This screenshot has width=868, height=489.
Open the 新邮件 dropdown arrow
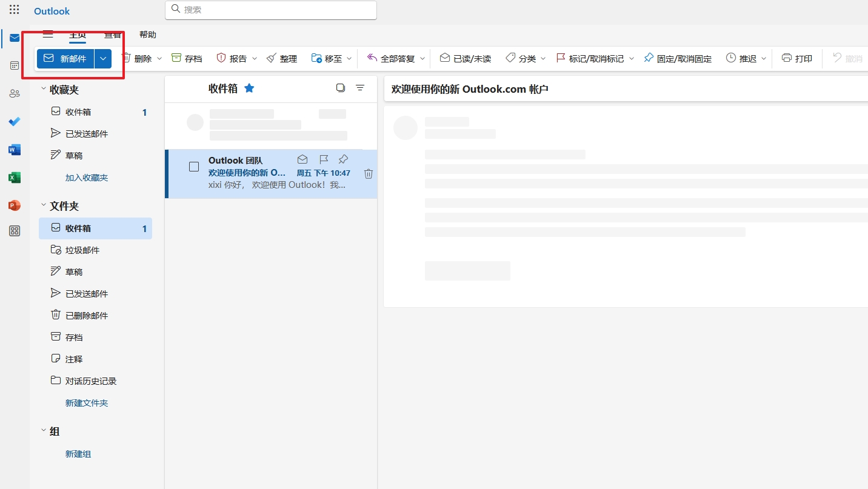[104, 59]
